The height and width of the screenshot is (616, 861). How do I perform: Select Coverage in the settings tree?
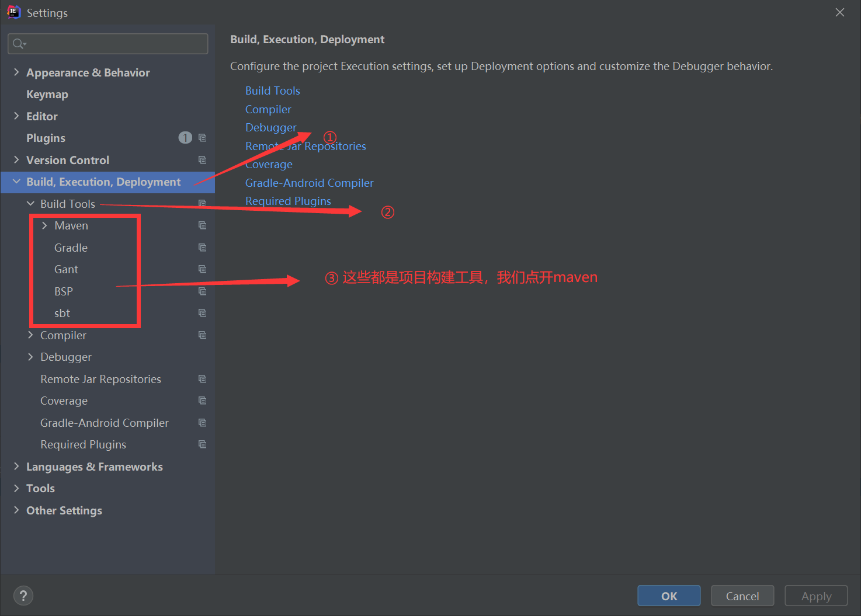pyautogui.click(x=64, y=401)
